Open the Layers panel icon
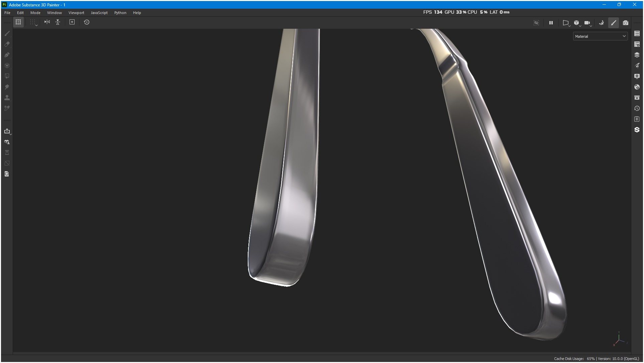This screenshot has height=363, width=644. click(637, 55)
